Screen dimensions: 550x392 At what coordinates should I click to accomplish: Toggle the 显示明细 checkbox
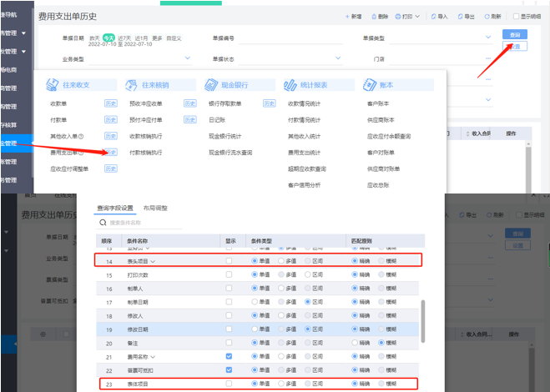(517, 16)
